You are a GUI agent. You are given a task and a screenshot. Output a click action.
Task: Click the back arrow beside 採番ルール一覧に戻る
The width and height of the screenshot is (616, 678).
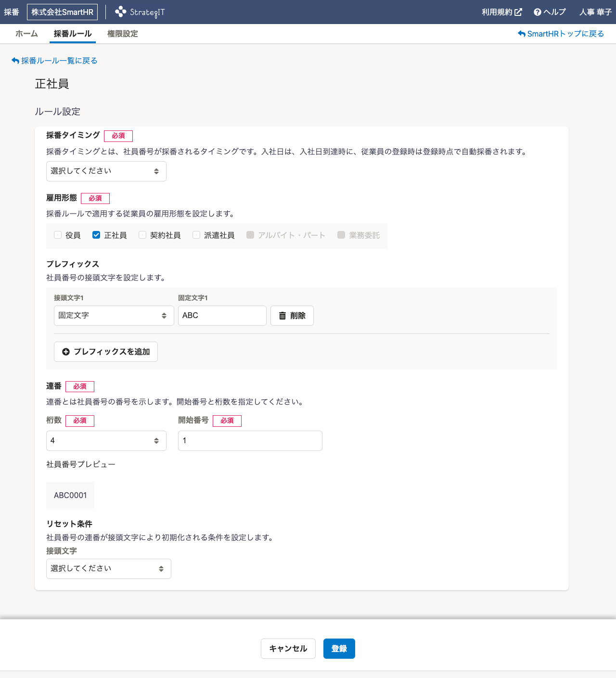14,60
